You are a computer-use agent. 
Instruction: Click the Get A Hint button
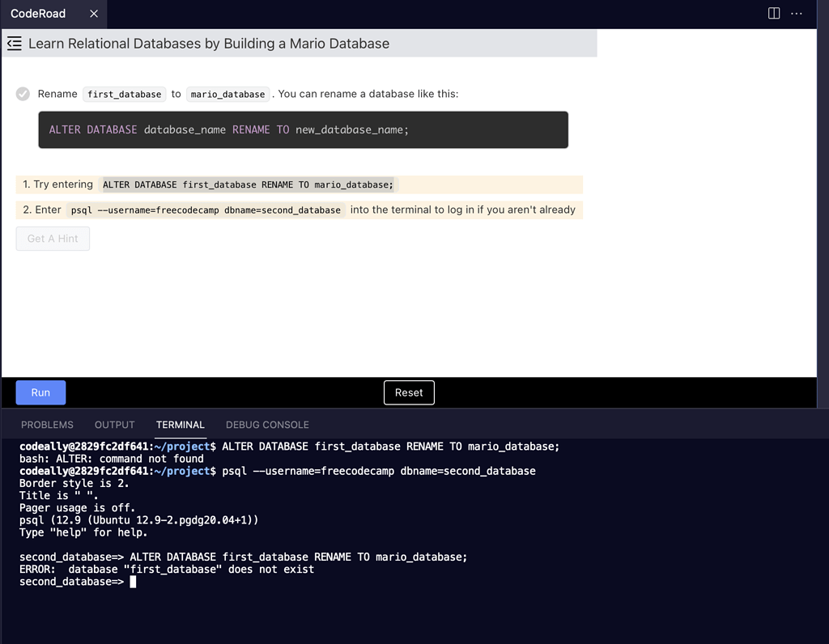tap(53, 238)
